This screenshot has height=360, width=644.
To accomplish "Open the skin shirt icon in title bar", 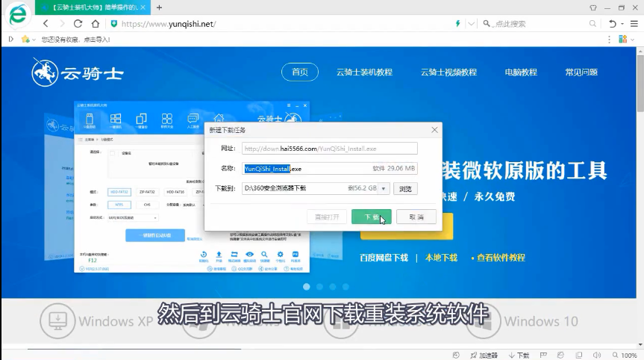I will tap(593, 7).
